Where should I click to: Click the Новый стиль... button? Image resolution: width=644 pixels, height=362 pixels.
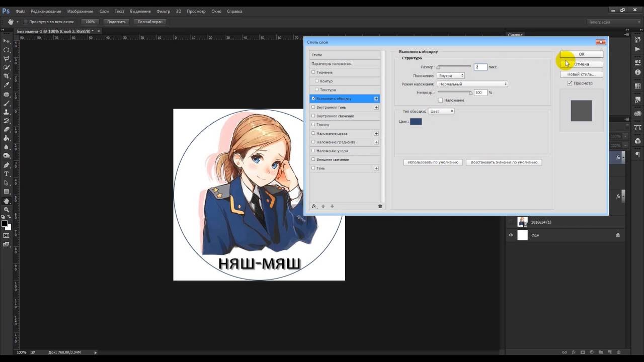click(581, 74)
